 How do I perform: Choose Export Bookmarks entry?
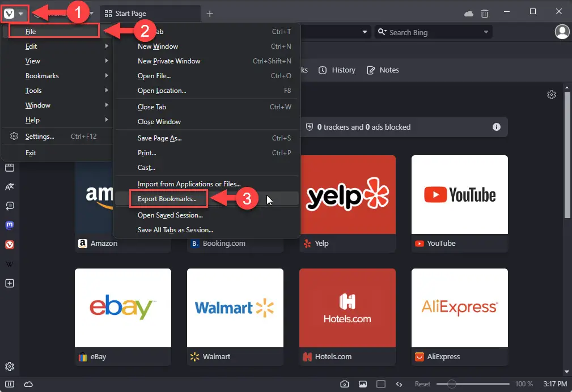point(207,199)
